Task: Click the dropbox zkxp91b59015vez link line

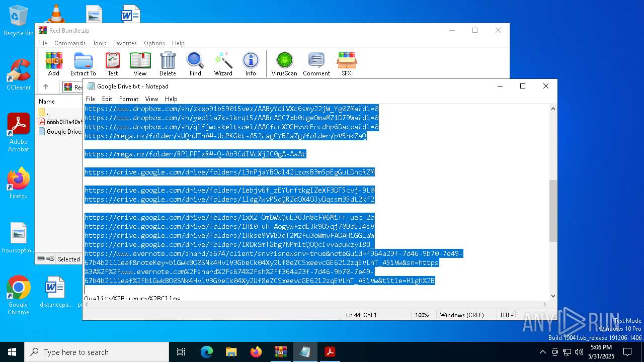Action: pyautogui.click(x=231, y=109)
